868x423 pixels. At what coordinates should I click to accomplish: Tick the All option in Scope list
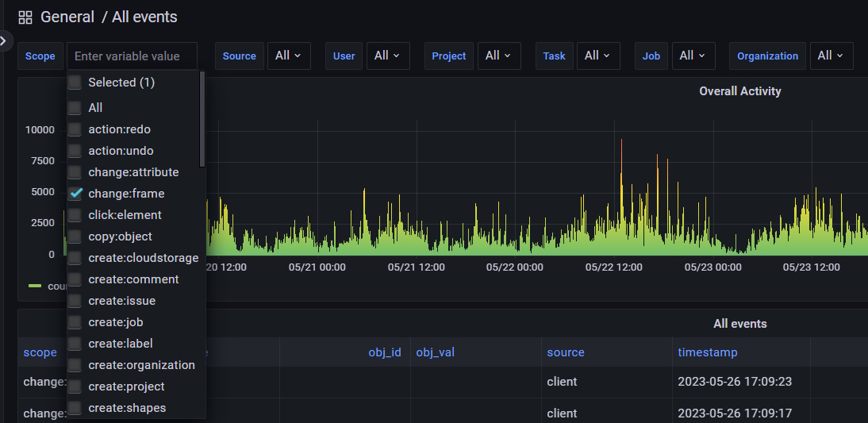[x=75, y=108]
